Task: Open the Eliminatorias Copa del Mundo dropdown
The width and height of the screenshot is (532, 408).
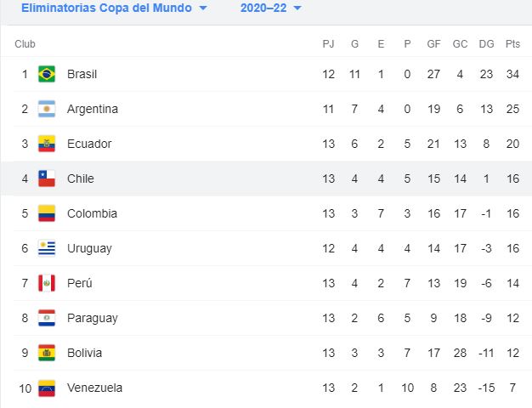Action: click(114, 8)
